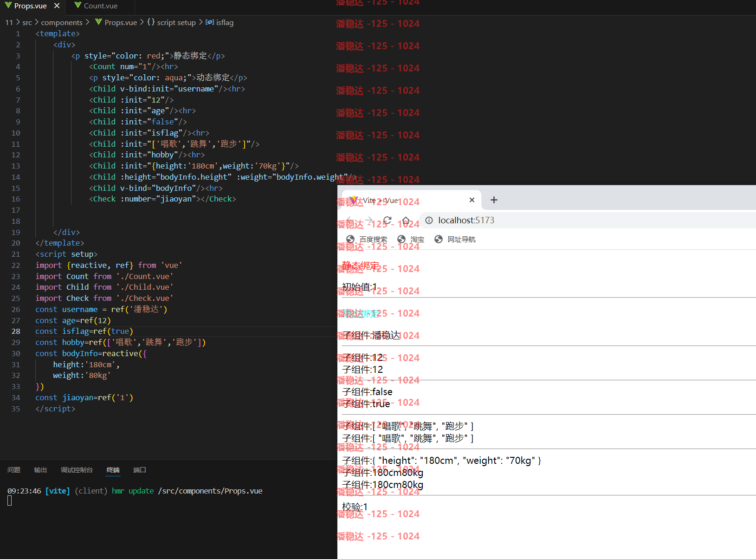Click the terminal cursor input area
Screen dimensions: 756x559
click(9, 500)
